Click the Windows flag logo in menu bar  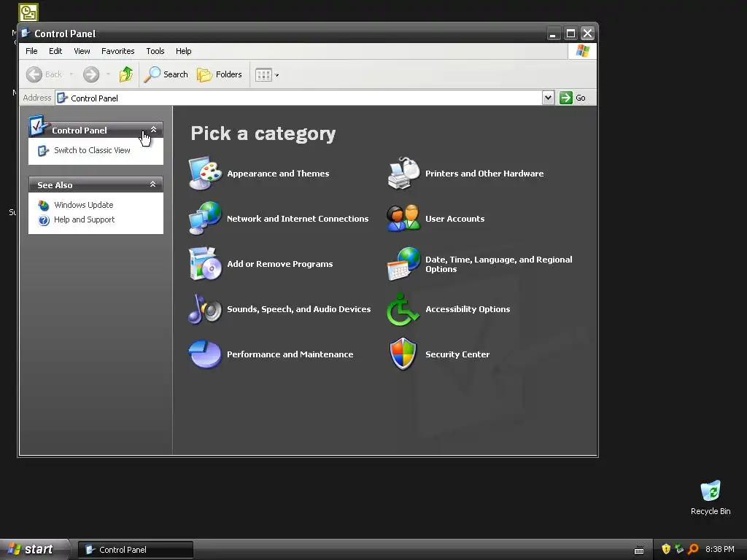[582, 51]
